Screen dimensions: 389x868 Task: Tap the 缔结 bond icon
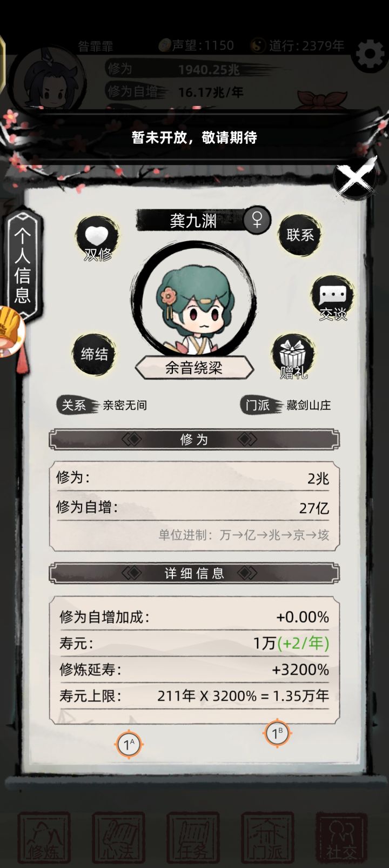tap(94, 354)
